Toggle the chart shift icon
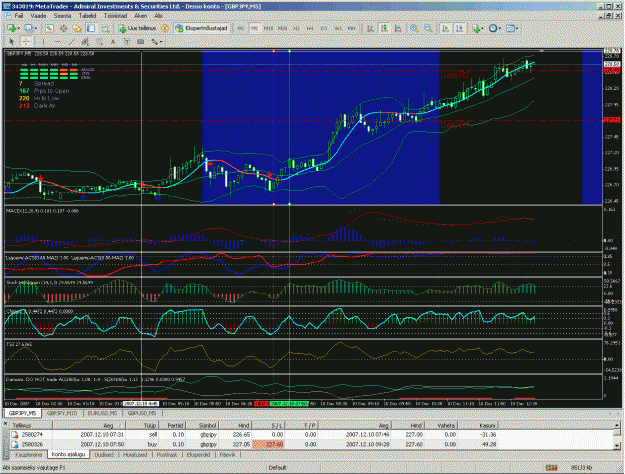This screenshot has width=625, height=474. click(x=460, y=28)
